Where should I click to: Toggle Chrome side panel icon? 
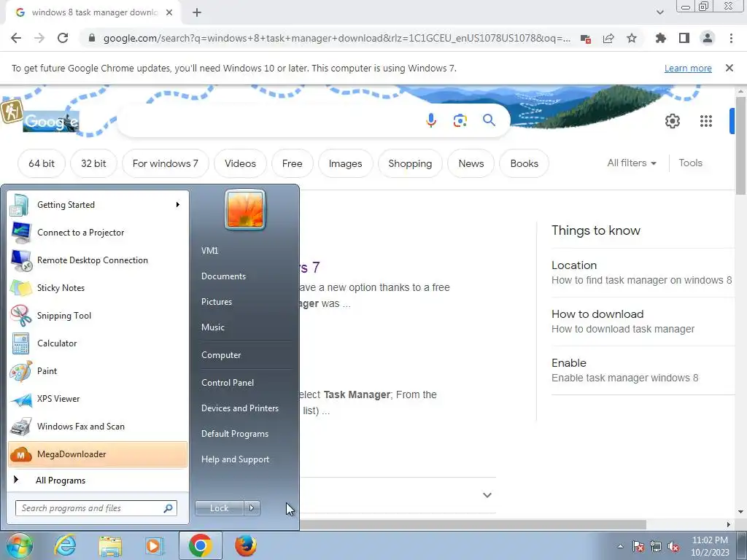pyautogui.click(x=684, y=38)
